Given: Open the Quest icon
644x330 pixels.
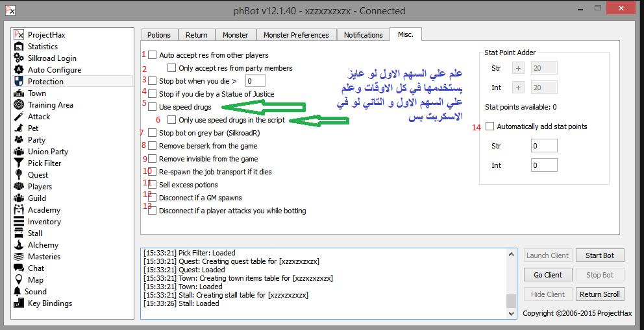Looking at the screenshot, I should (x=19, y=174).
